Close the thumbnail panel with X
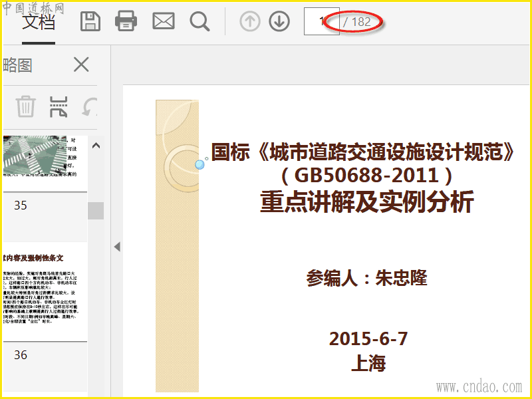Image resolution: width=532 pixels, height=399 pixels. [x=81, y=65]
